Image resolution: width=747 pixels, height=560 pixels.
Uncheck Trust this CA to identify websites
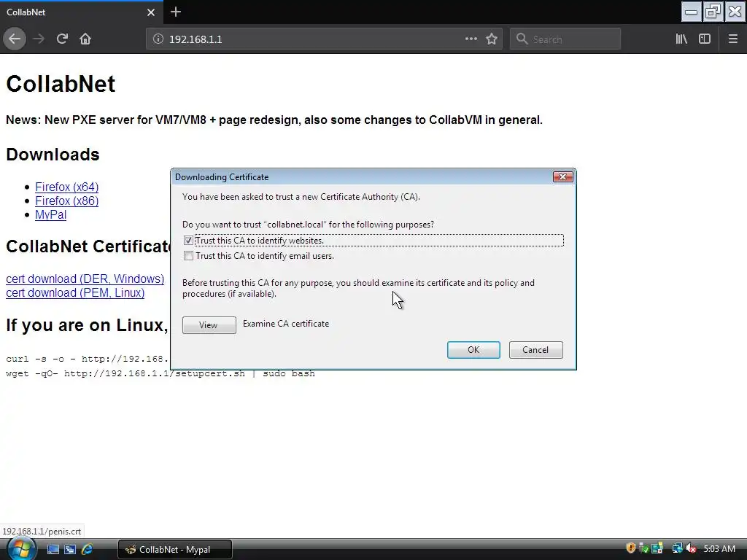pyautogui.click(x=189, y=241)
